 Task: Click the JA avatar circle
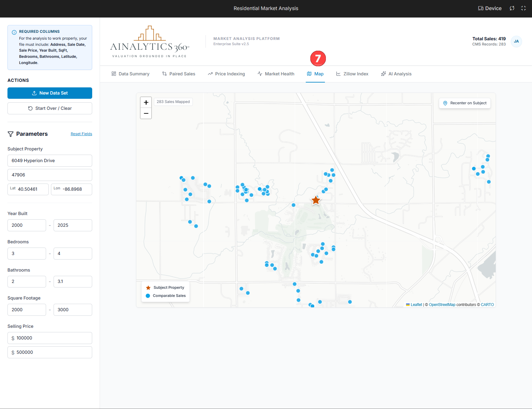pos(516,42)
